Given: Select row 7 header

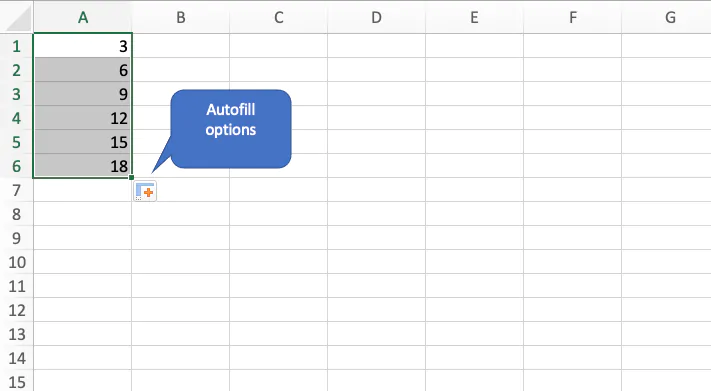Looking at the screenshot, I should point(17,190).
